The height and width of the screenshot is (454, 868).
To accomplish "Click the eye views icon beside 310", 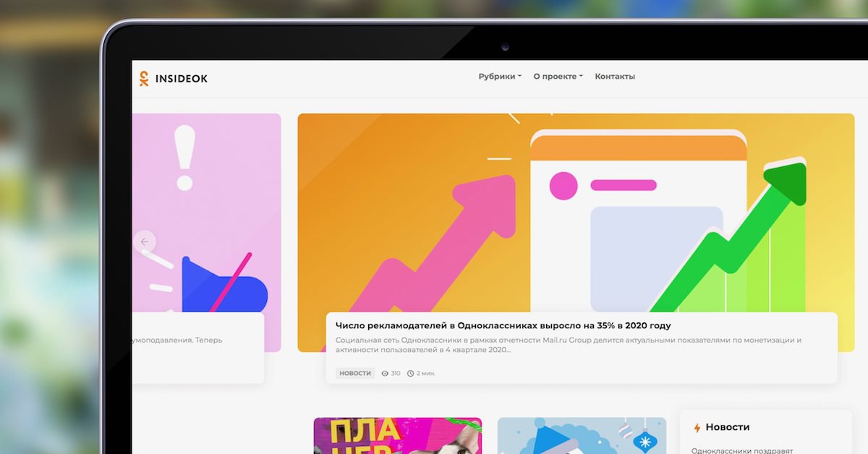I will (x=385, y=374).
